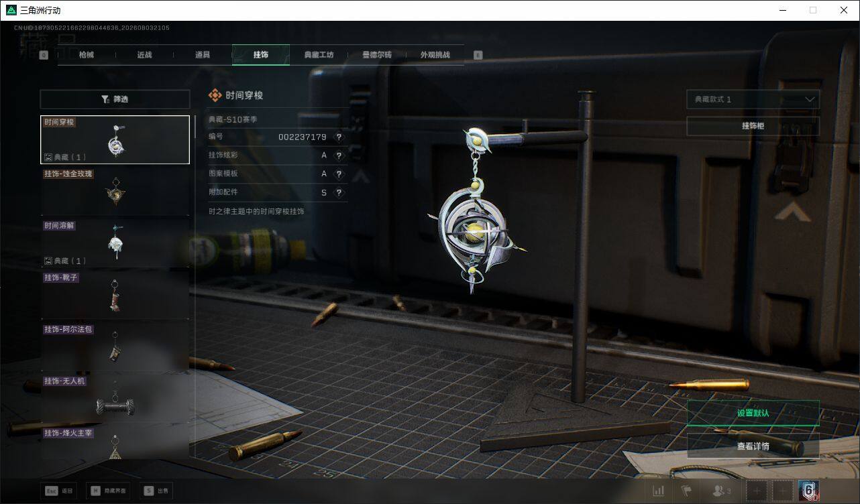The height and width of the screenshot is (504, 860).
Task: Click the description 时之律主题中的时间穿梭挂饰
Action: pos(256,211)
